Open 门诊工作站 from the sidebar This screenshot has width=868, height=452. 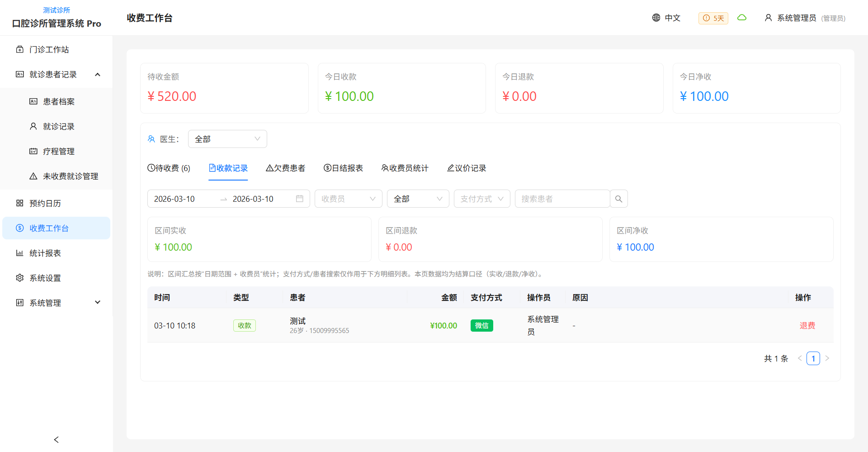tap(49, 49)
